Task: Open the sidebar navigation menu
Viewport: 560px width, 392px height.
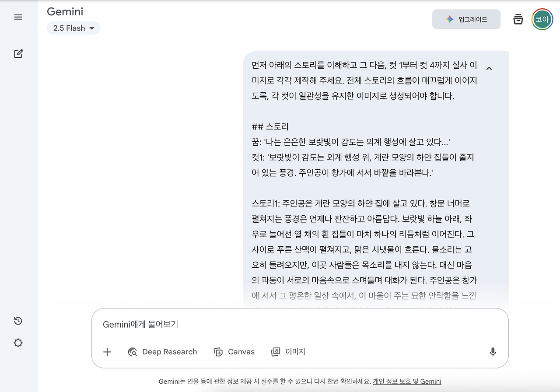Action: (x=18, y=17)
